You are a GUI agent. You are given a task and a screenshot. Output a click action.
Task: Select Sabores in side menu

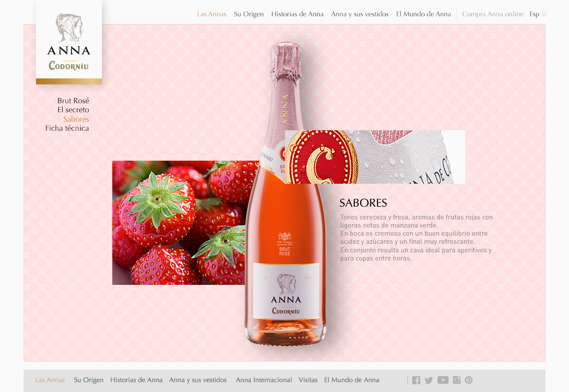pos(76,119)
